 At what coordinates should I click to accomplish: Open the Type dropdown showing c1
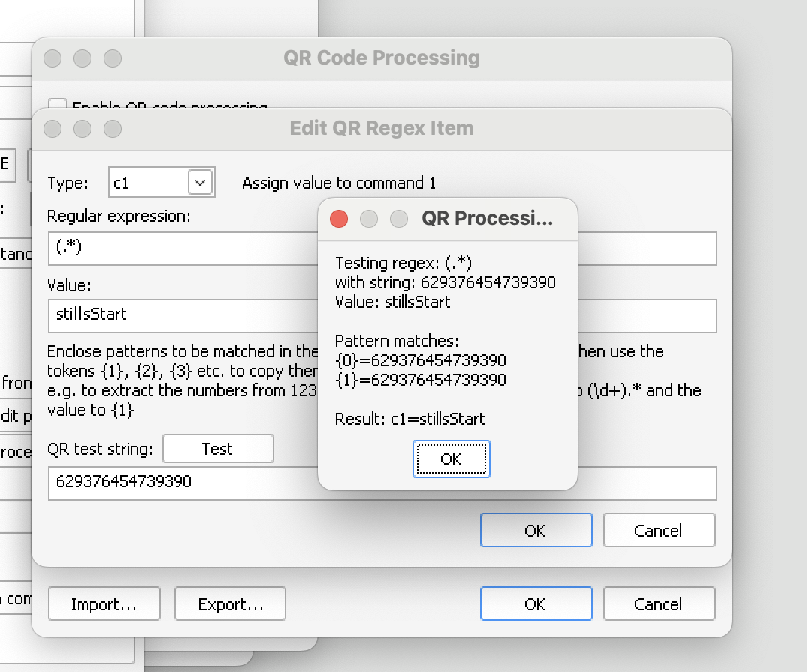click(x=199, y=183)
